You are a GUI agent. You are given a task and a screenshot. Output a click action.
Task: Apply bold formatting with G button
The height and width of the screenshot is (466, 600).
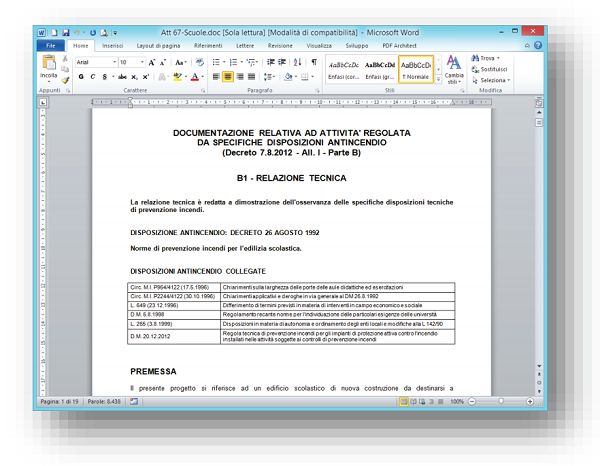(x=81, y=76)
